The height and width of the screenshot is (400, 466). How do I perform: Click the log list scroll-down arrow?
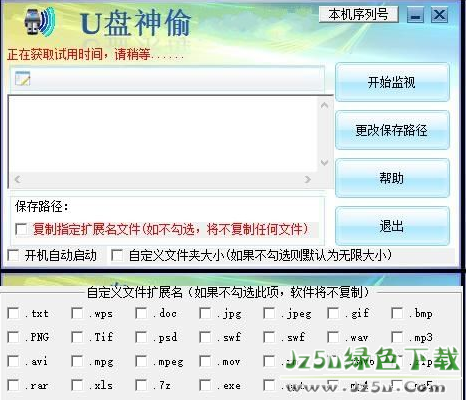coord(324,163)
